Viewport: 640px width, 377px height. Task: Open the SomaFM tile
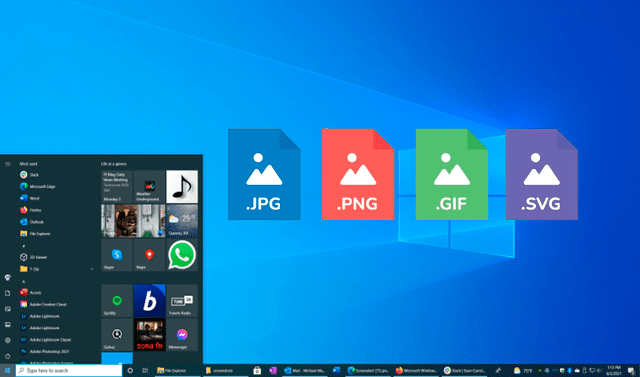coord(149,335)
